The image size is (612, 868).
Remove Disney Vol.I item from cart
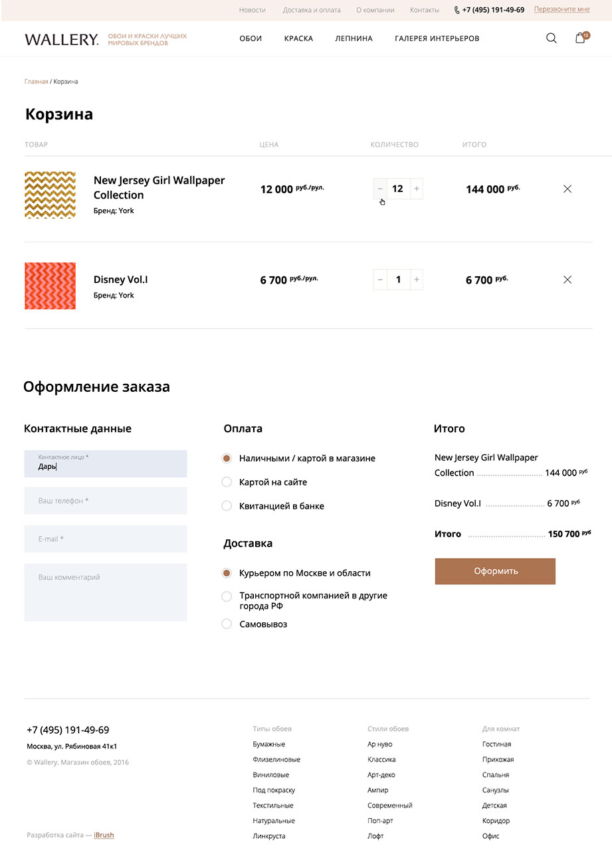pos(567,280)
